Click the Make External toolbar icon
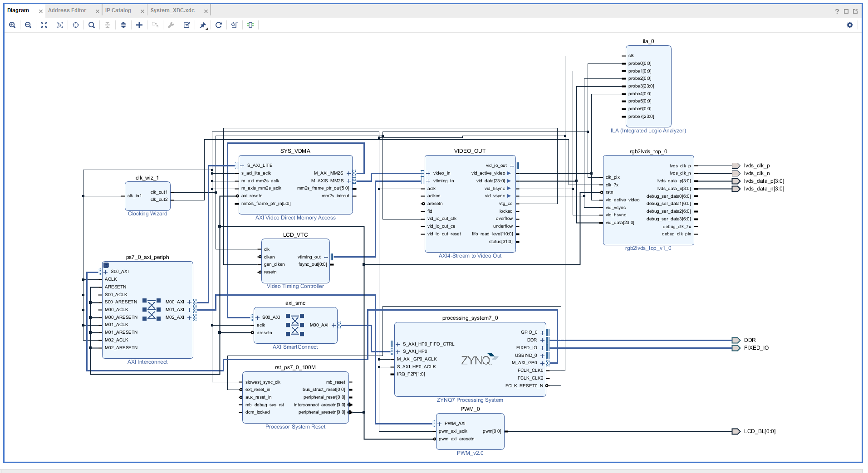Viewport: 868px width, 473px height. [155, 25]
